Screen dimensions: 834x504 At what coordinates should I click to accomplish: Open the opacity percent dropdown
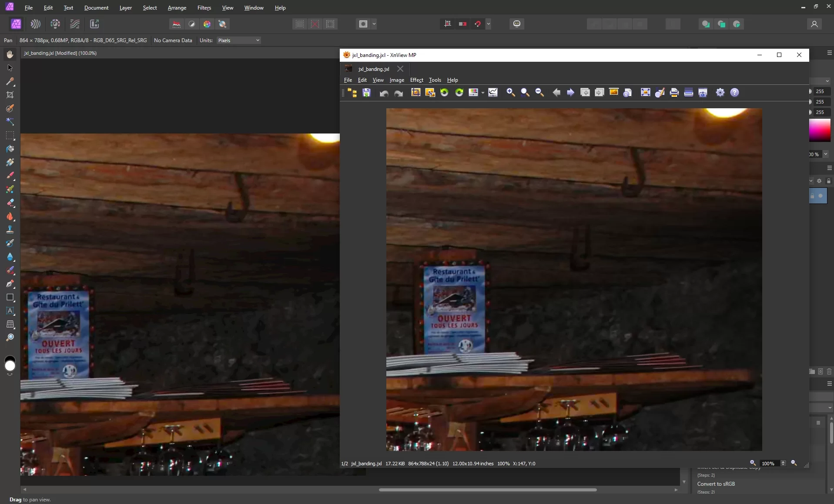coord(825,154)
